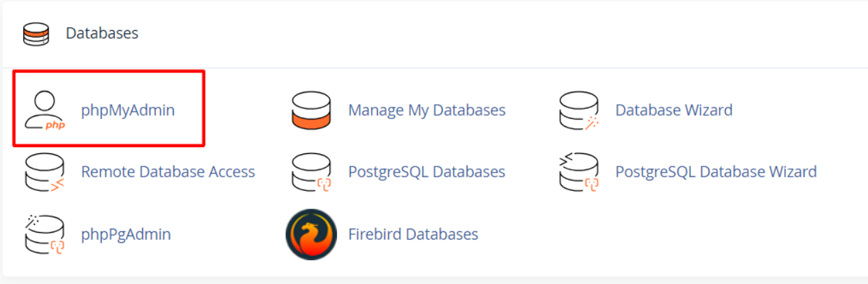This screenshot has width=868, height=284.
Task: Click the orange Manage My Databases icon
Action: [311, 110]
